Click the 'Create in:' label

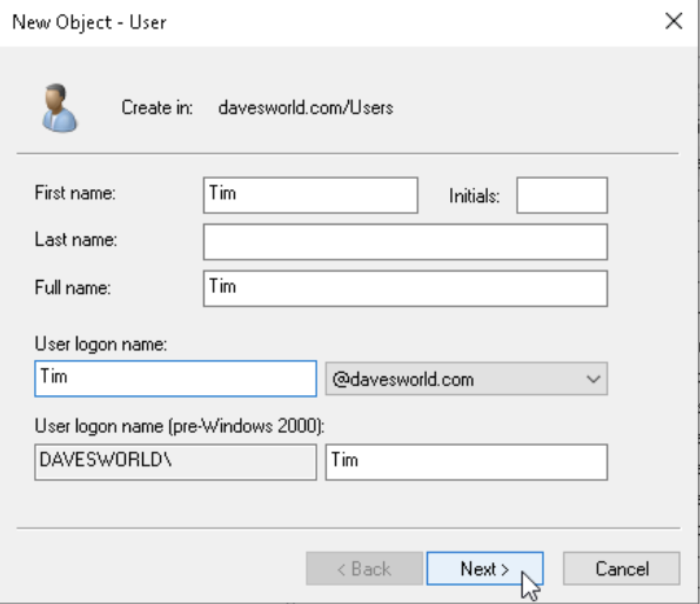coord(157,108)
